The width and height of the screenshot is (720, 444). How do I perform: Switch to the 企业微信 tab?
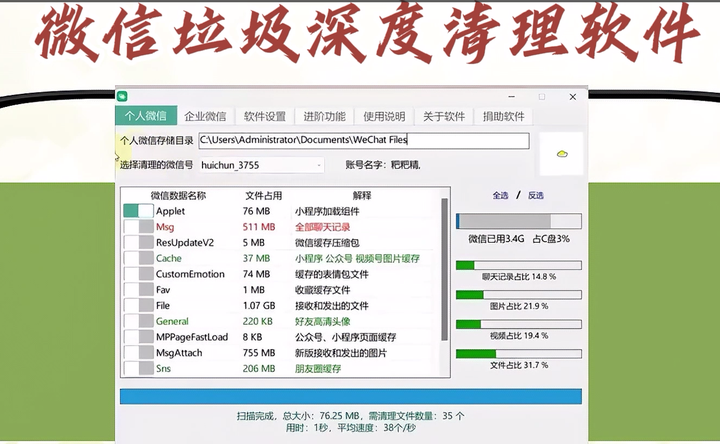(x=205, y=116)
